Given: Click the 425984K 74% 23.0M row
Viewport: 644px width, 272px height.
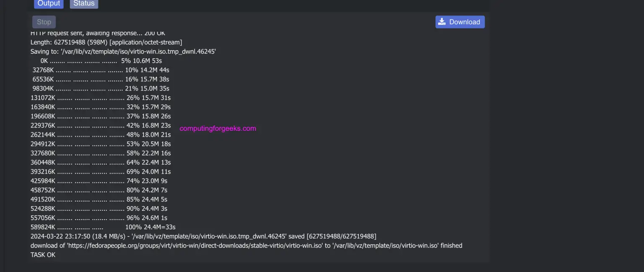Looking at the screenshot, I should pyautogui.click(x=99, y=181).
